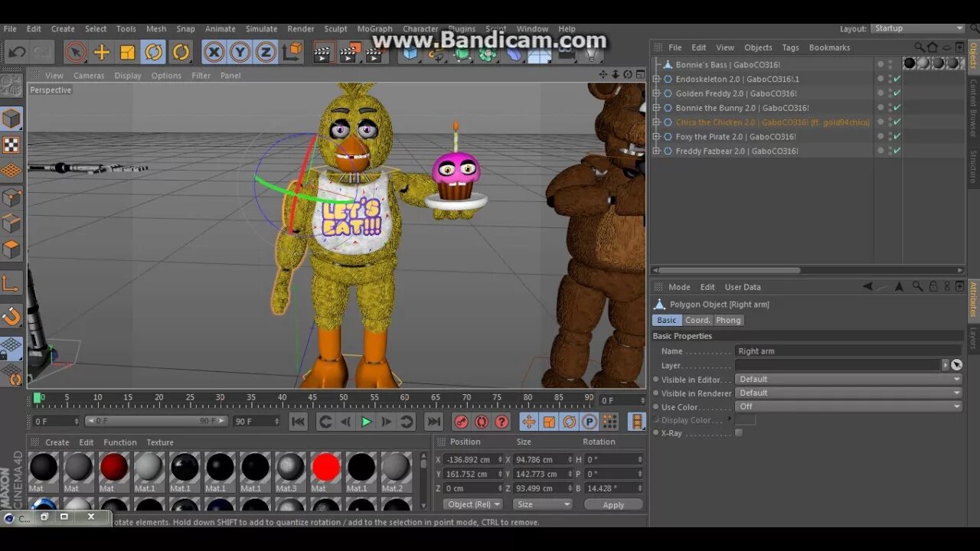Expand Foxy the Pirate 2.0 tree
This screenshot has width=980, height=551.
click(656, 136)
